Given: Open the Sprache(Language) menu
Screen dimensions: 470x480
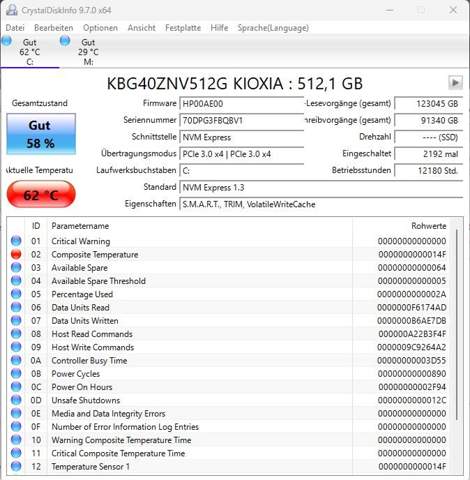Looking at the screenshot, I should coord(273,28).
